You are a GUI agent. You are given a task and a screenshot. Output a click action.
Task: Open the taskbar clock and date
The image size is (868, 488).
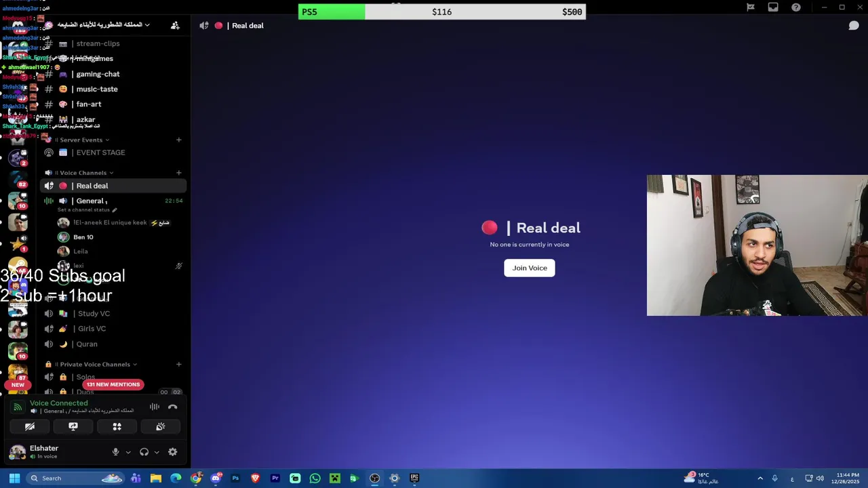[848, 478]
